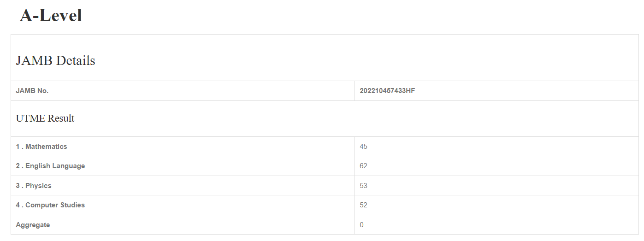Select the JAMB number 202210457433HF
The image size is (644, 241).
387,91
